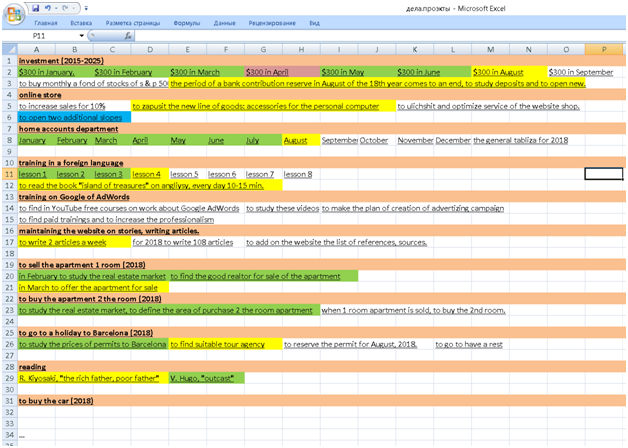Image resolution: width=628 pixels, height=448 pixels.
Task: Open the Разметка страницы ribbon tab
Action: click(133, 23)
